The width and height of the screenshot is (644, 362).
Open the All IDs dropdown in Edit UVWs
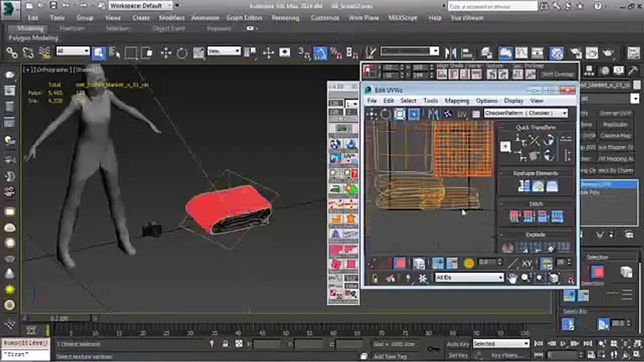tap(469, 278)
